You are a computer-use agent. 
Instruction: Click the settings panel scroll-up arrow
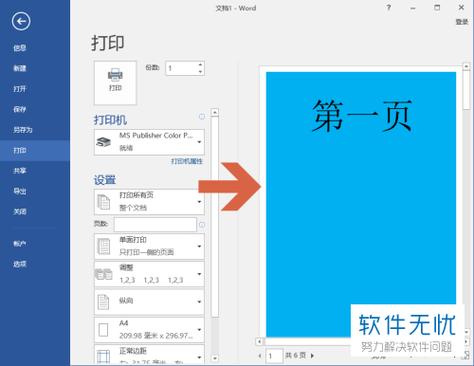click(x=215, y=112)
